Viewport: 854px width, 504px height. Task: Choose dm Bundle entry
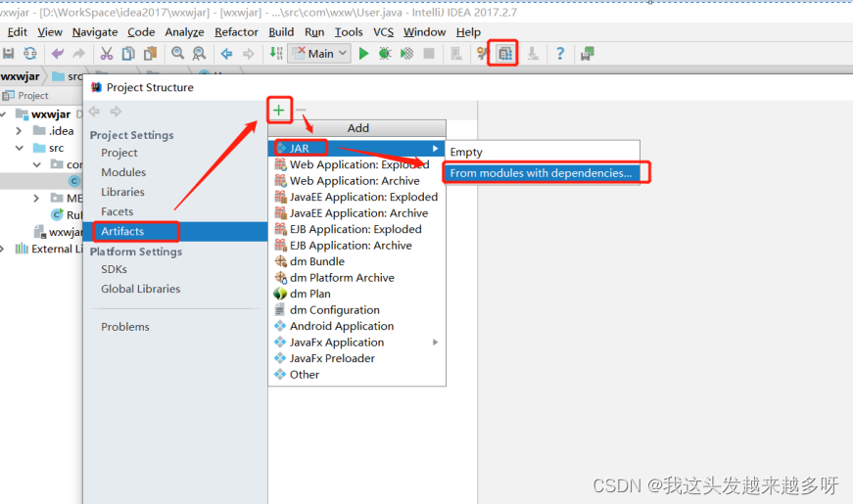tap(356, 262)
